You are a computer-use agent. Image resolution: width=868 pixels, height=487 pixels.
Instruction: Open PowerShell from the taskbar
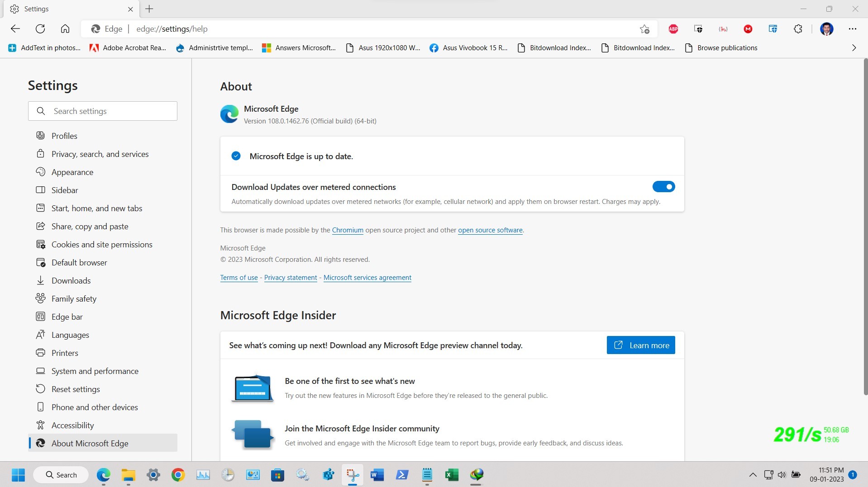coord(402,475)
